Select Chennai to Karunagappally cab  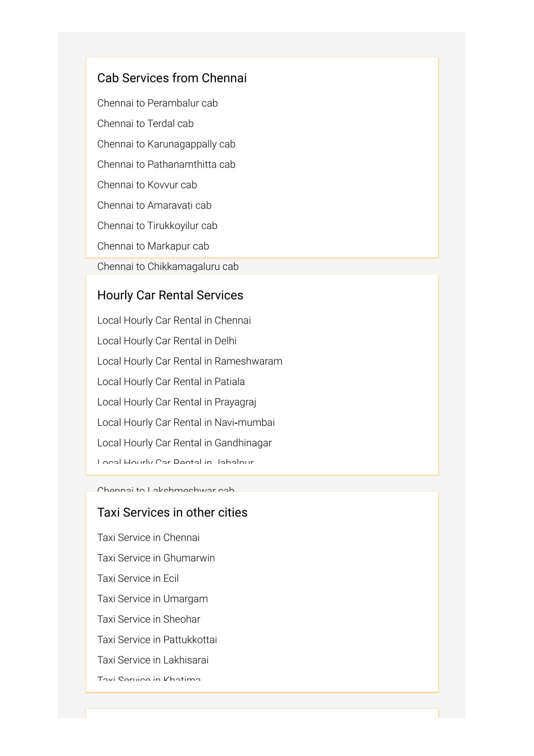pos(166,144)
